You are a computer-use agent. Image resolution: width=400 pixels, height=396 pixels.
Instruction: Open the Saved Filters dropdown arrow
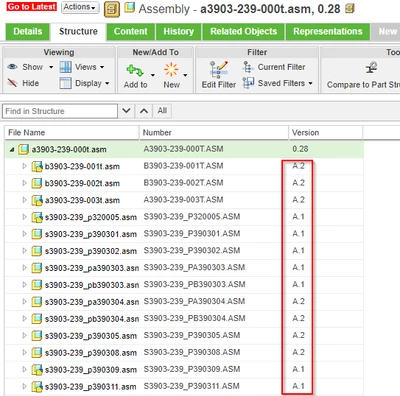pos(310,83)
